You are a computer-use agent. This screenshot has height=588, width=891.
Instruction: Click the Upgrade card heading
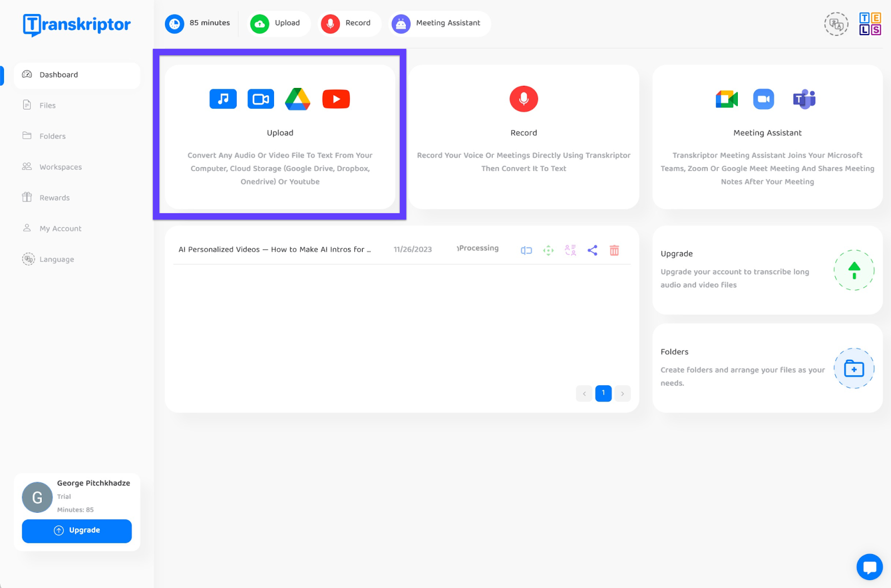click(x=677, y=254)
